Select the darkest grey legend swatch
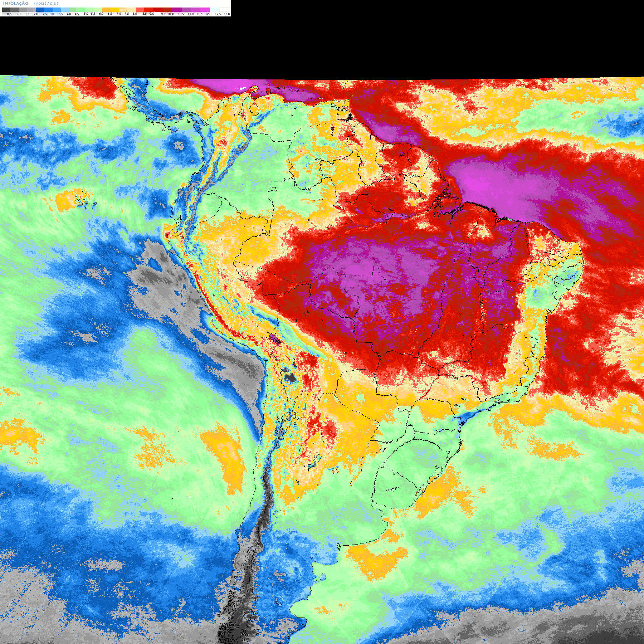The height and width of the screenshot is (644, 644). coord(6,10)
